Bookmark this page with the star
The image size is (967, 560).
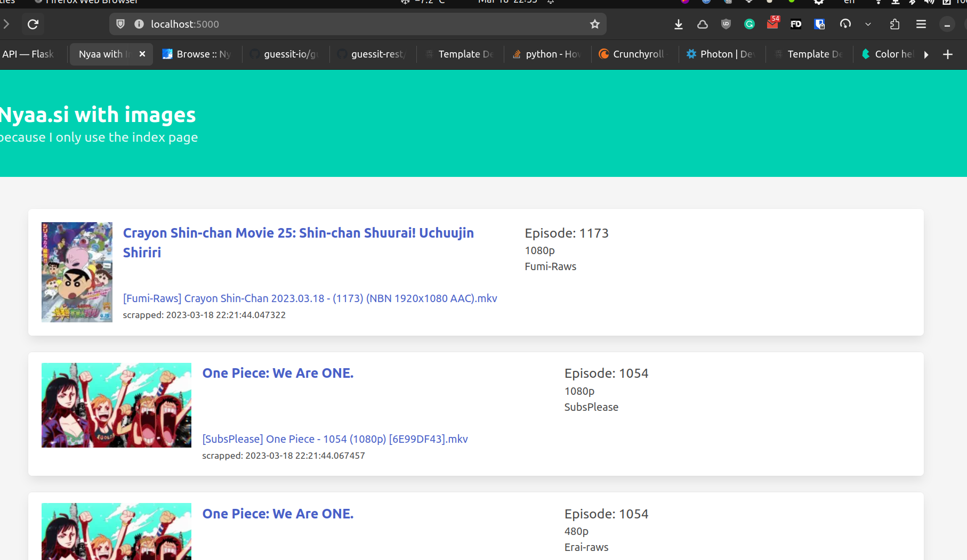pyautogui.click(x=595, y=24)
